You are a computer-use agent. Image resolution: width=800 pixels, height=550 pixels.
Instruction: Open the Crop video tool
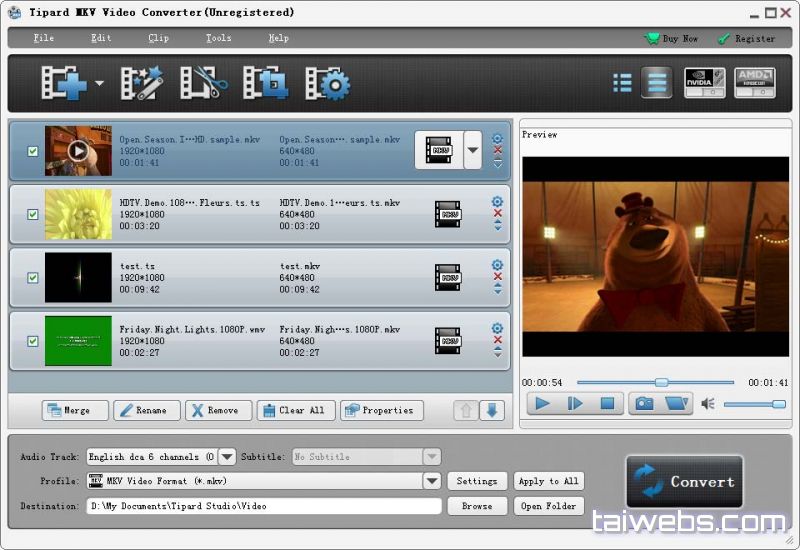coord(266,83)
